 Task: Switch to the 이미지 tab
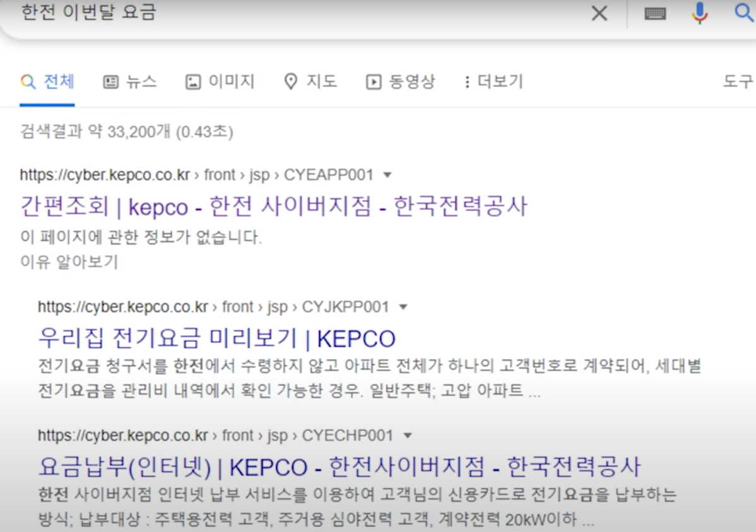point(220,81)
